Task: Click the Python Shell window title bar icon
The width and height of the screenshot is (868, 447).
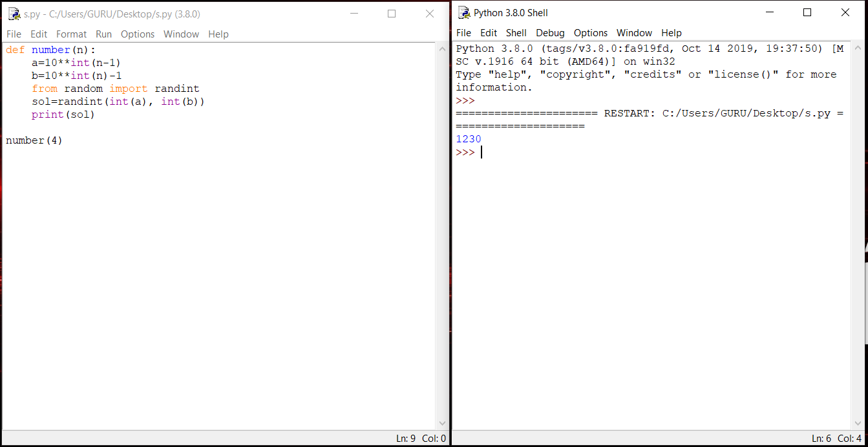Action: [463, 12]
